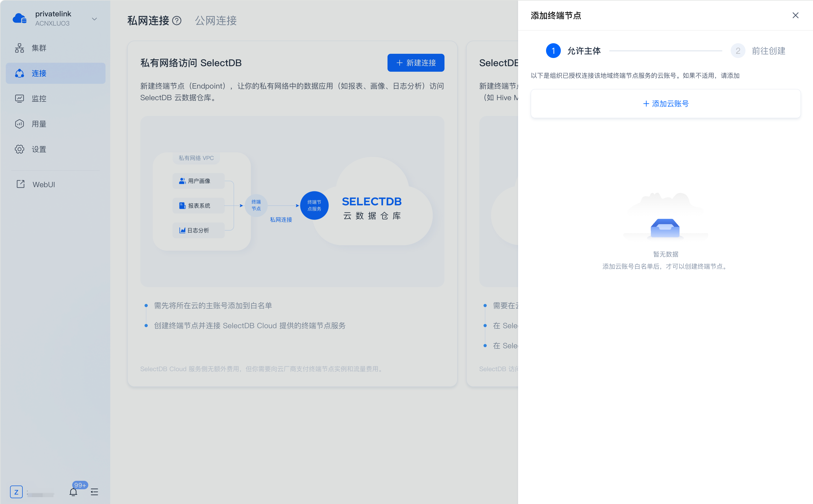The width and height of the screenshot is (813, 504).
Task: Close the 添加终端节点 drawer
Action: pos(795,15)
